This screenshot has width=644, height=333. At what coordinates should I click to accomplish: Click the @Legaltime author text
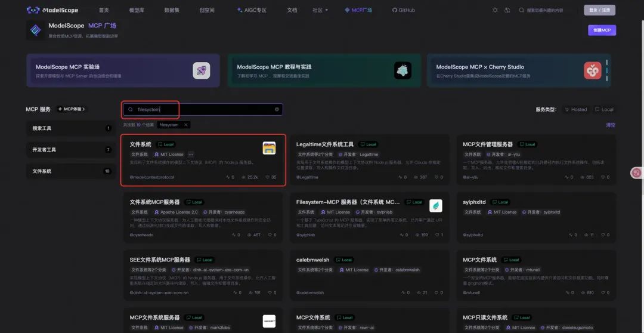(307, 177)
